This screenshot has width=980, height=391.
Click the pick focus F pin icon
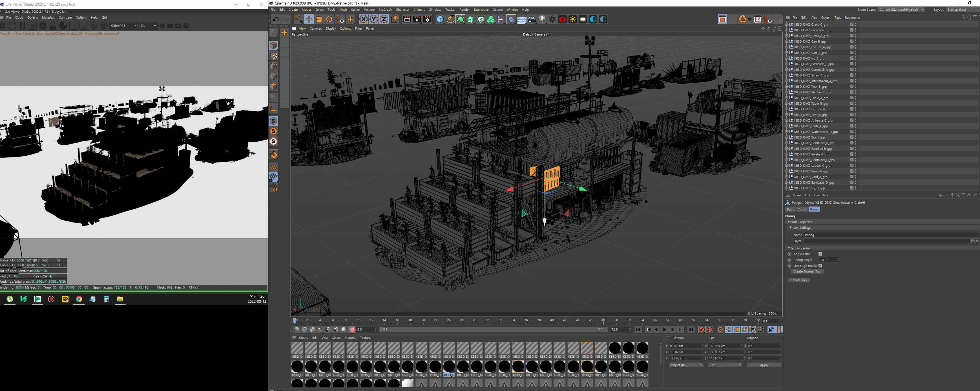tap(94, 26)
